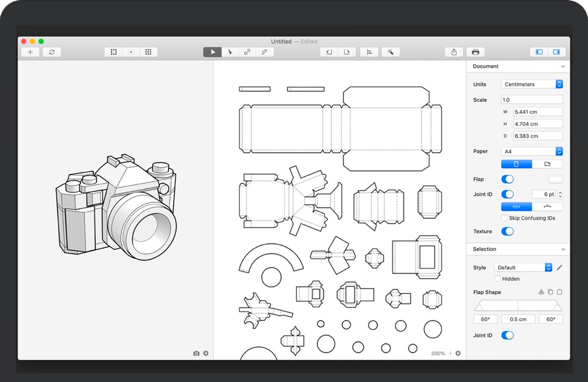
Task: Select landscape paper orientation
Action: [547, 164]
